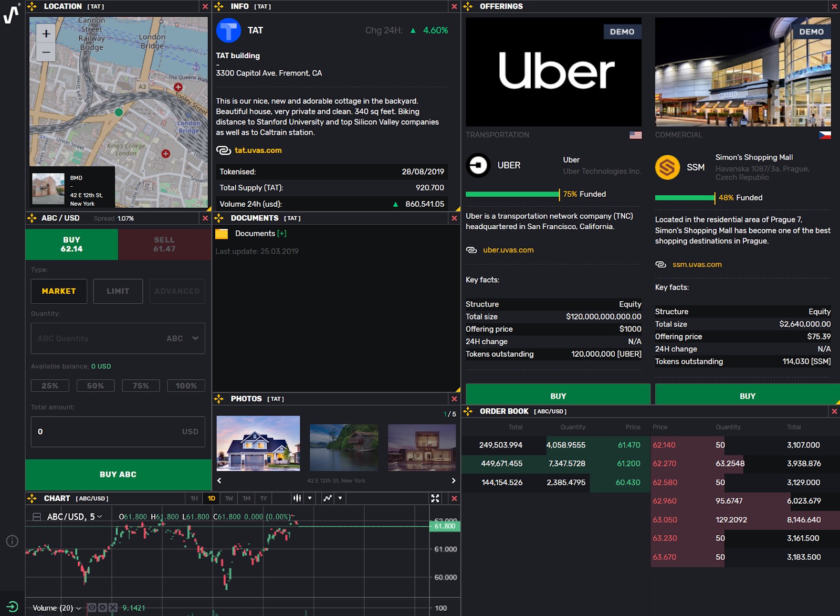Select the BUY 62.14 side
This screenshot has height=616, width=840.
(72, 245)
